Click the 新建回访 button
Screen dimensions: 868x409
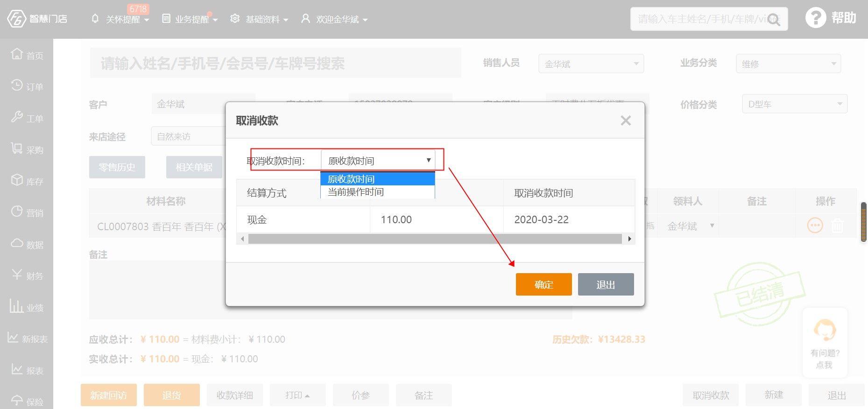[109, 395]
